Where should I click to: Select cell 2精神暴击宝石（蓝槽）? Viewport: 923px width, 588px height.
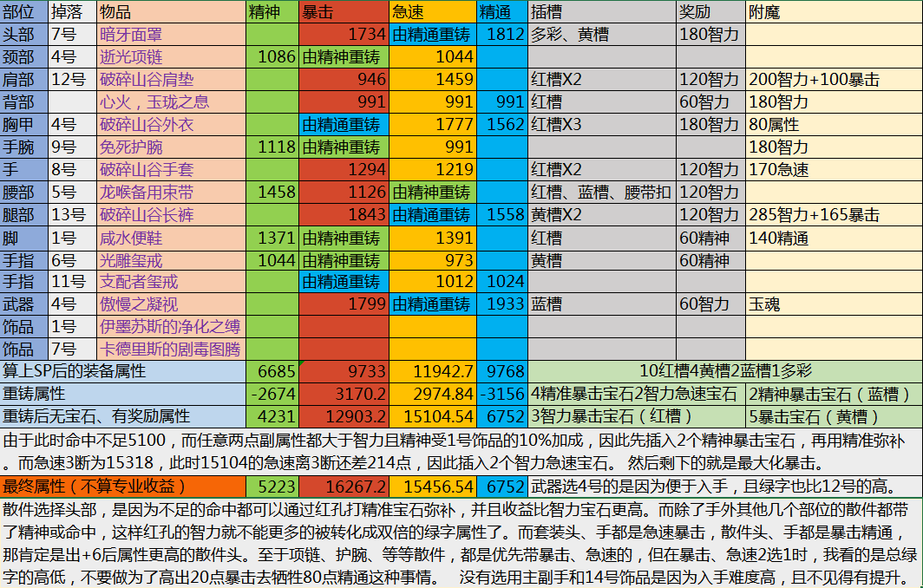click(835, 394)
